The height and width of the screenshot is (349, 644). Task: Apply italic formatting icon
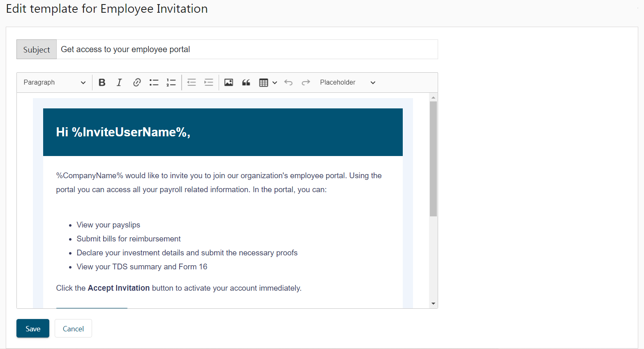click(x=119, y=83)
